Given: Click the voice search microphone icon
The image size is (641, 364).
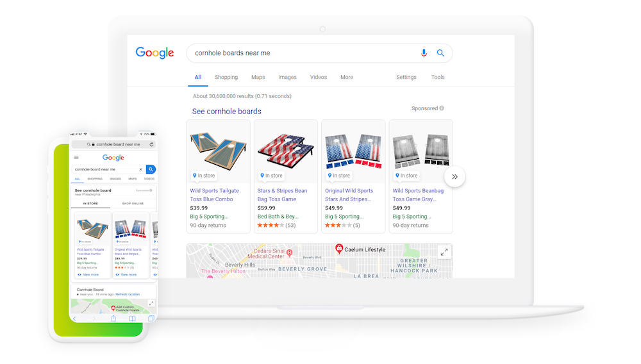Looking at the screenshot, I should pos(424,53).
